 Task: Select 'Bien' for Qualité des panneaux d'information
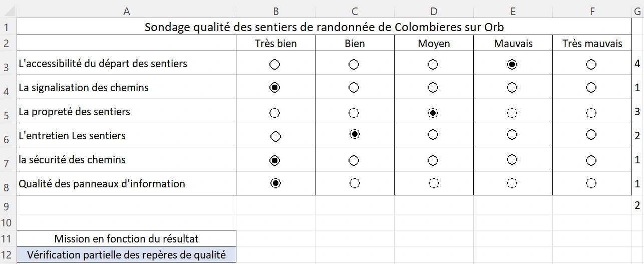pyautogui.click(x=355, y=183)
